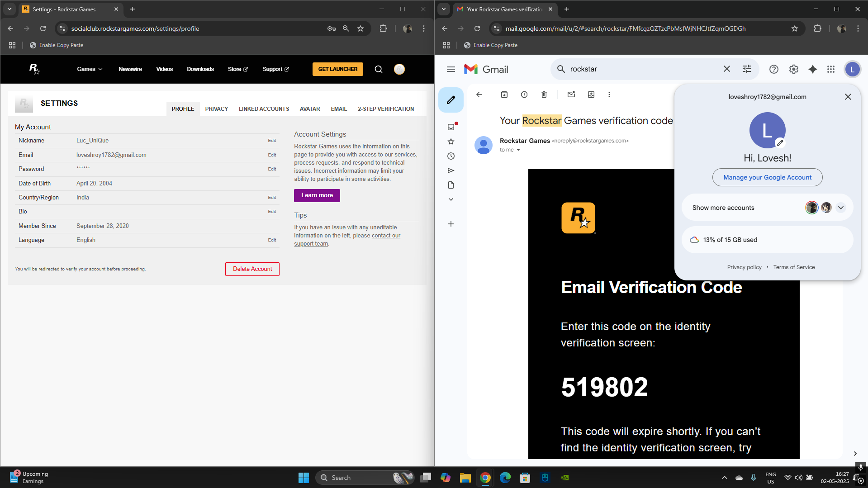868x488 pixels.
Task: Open tab search dropdown in Gmail Chrome window
Action: pyautogui.click(x=444, y=9)
